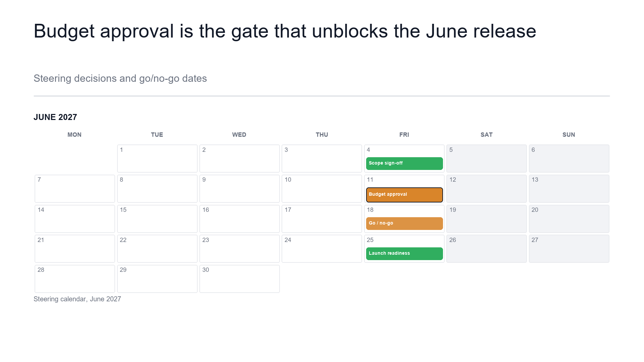Choose Saturday June 12 cell

point(487,189)
